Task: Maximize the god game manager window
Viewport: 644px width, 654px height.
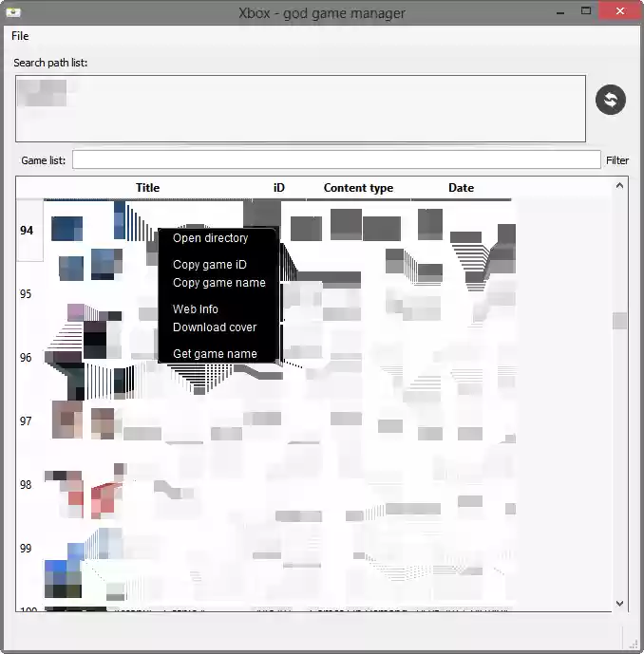Action: tap(586, 11)
